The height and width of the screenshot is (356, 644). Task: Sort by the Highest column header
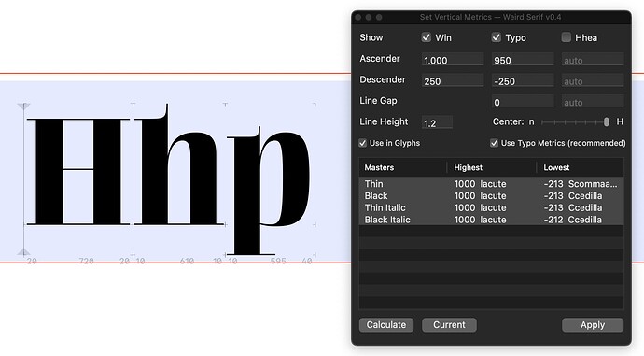point(491,167)
